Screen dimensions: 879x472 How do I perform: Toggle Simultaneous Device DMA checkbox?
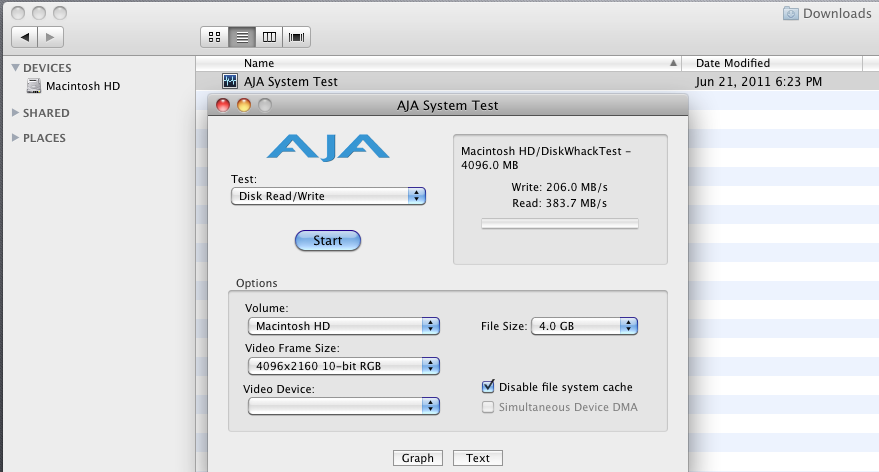click(488, 407)
